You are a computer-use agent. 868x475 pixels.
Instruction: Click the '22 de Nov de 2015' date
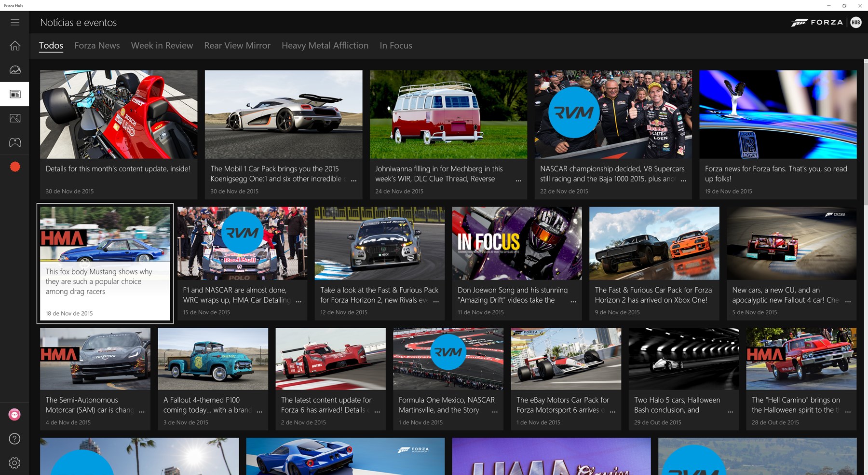pos(564,192)
